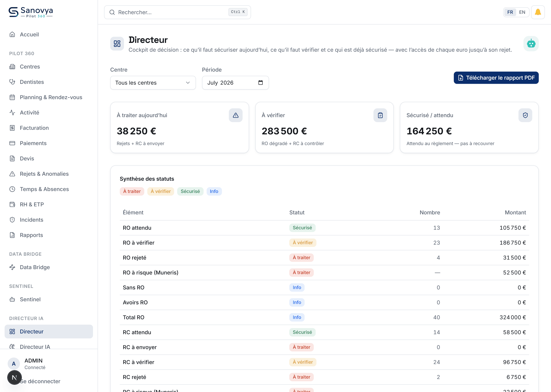Open Paiements in the sidebar

49,143
